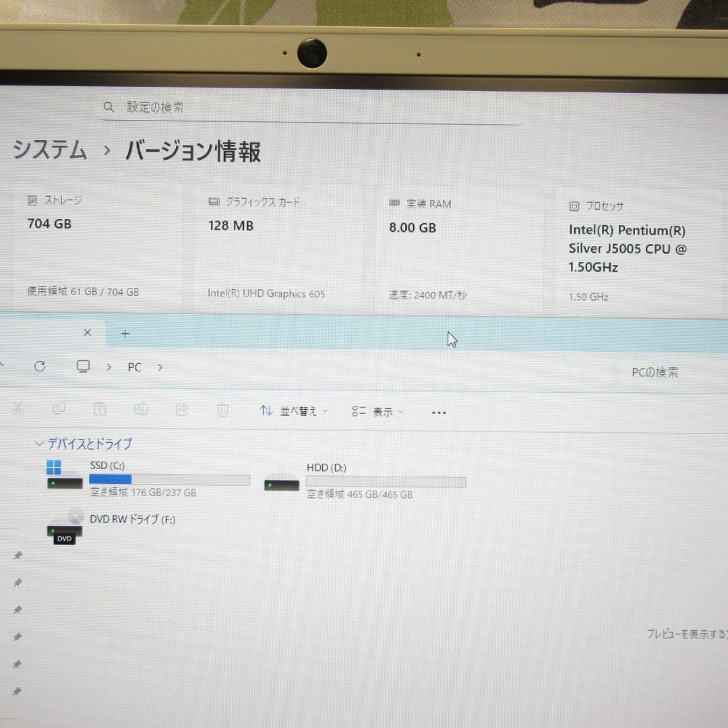Click PC in the breadcrumb navigation

[134, 367]
